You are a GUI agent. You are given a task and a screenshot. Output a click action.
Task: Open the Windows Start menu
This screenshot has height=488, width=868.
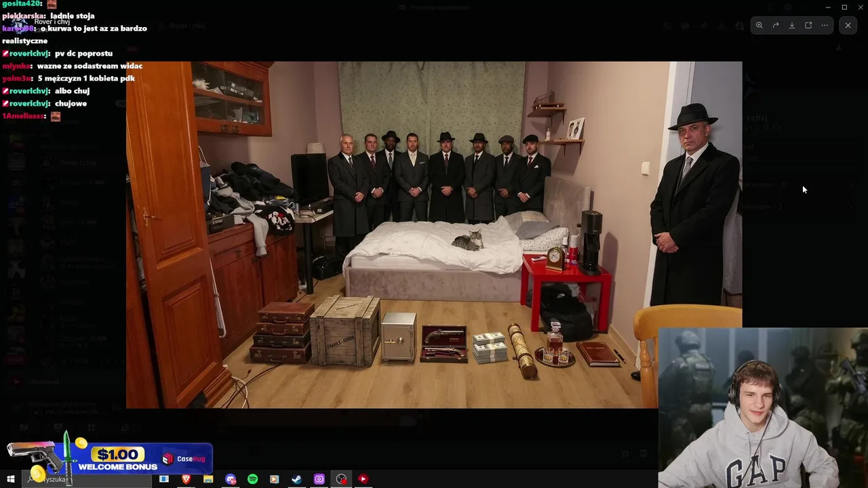(10, 479)
